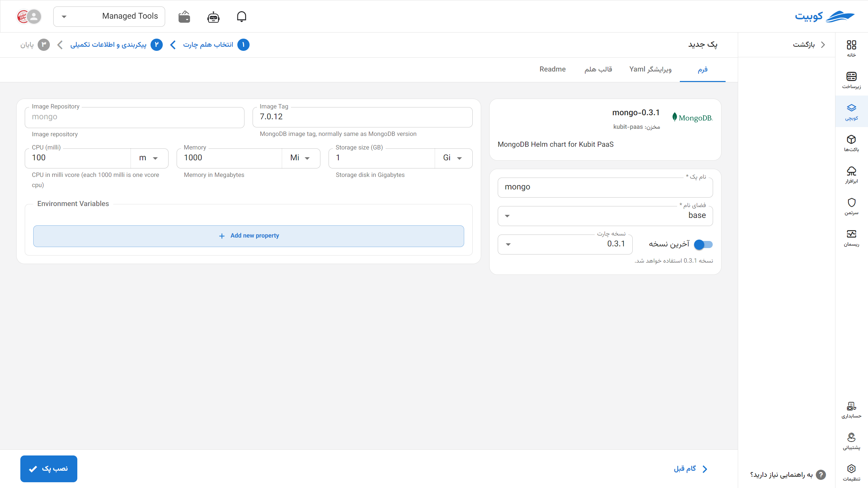Click the گام قبل previous step link
The width and height of the screenshot is (868, 488).
click(x=691, y=469)
